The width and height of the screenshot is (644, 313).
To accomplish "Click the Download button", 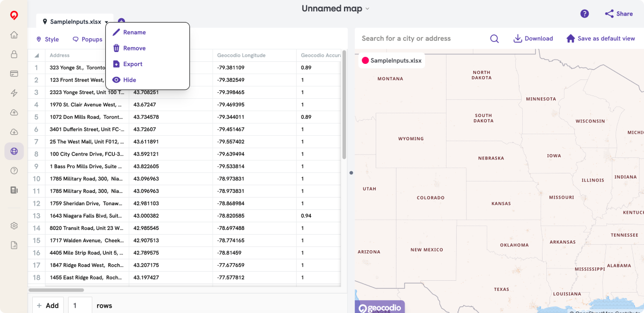I will point(533,39).
